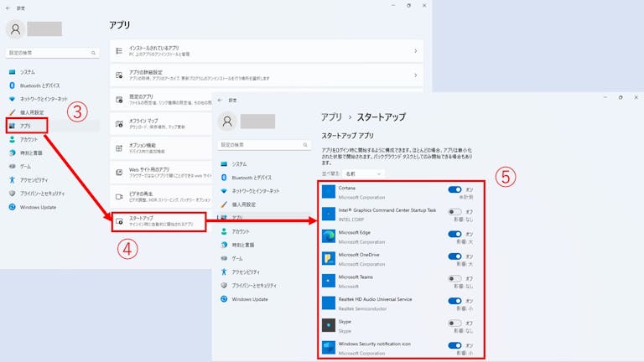
Task: Toggle off Realtek HD Audio Universal Service
Action: [x=454, y=301]
